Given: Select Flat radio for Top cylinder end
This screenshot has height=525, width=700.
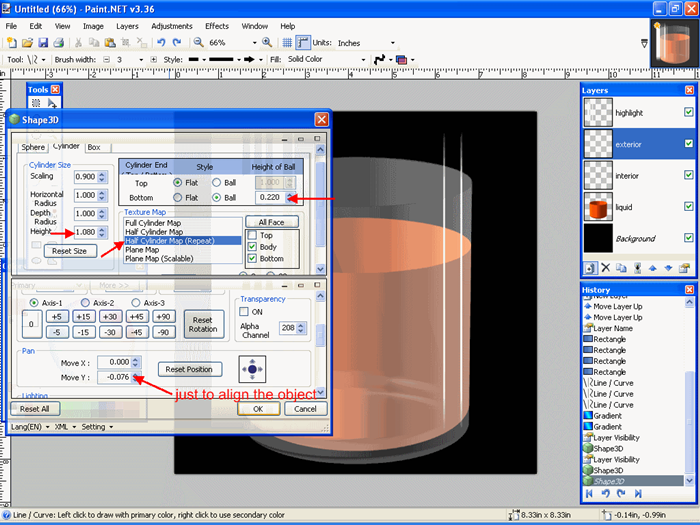Looking at the screenshot, I should point(178,183).
